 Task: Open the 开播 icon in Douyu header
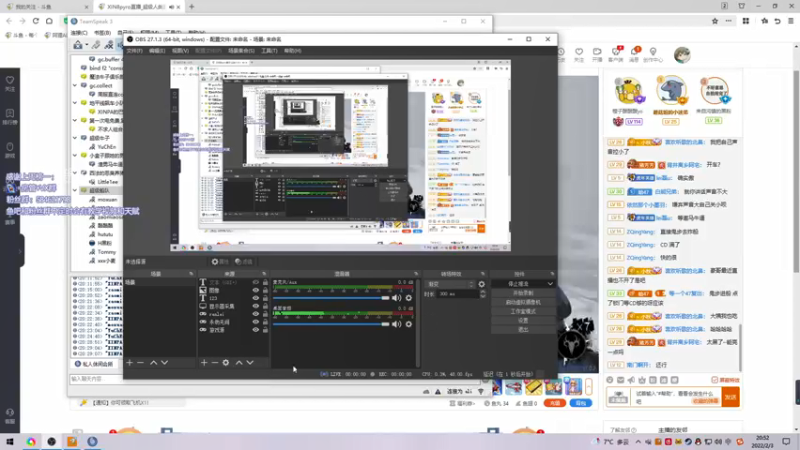coord(597,54)
